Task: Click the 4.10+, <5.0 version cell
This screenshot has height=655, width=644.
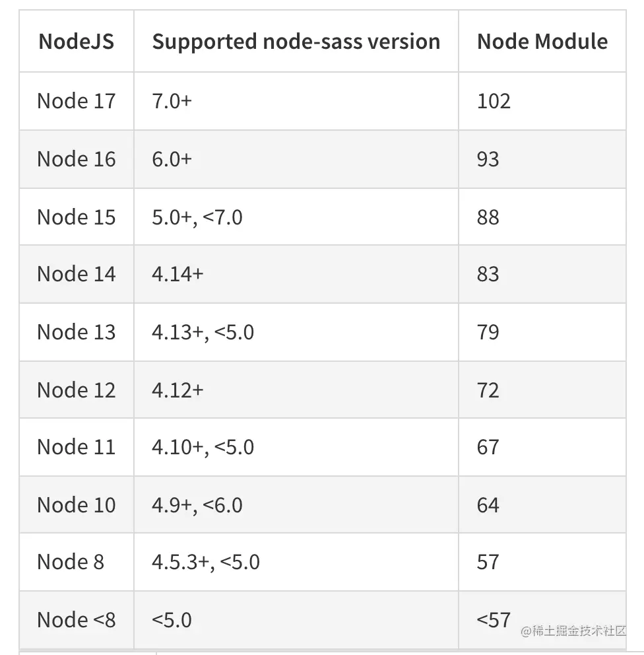Action: 203,447
